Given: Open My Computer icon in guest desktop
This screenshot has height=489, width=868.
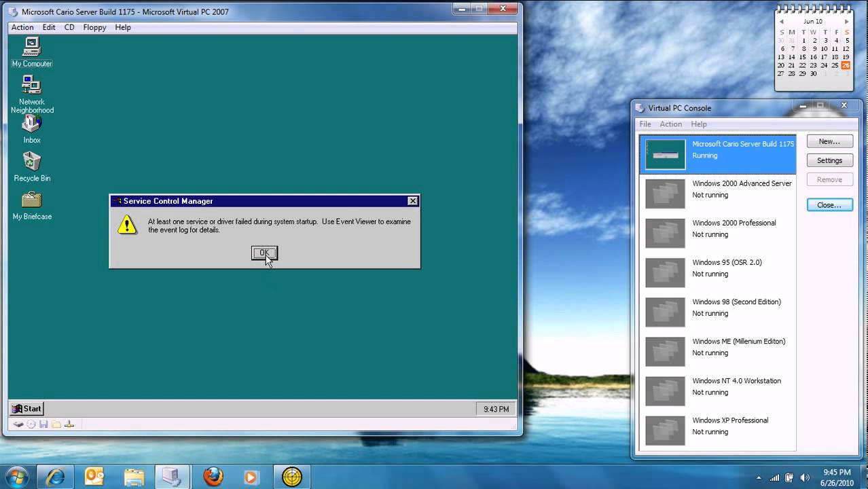Looking at the screenshot, I should click(x=31, y=52).
